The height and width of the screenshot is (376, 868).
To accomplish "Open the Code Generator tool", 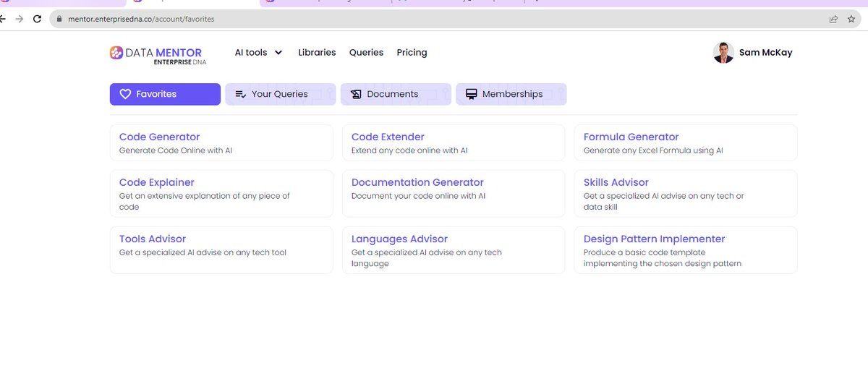I will (x=221, y=142).
